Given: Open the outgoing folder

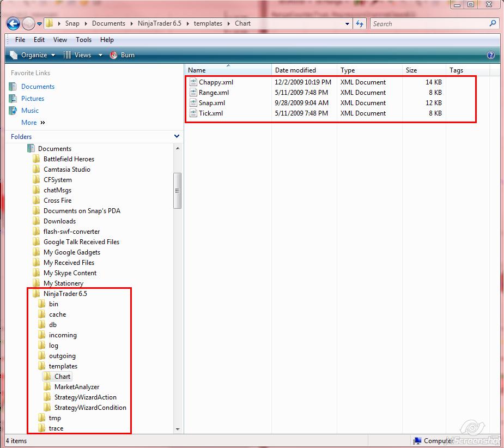Looking at the screenshot, I should click(x=62, y=356).
